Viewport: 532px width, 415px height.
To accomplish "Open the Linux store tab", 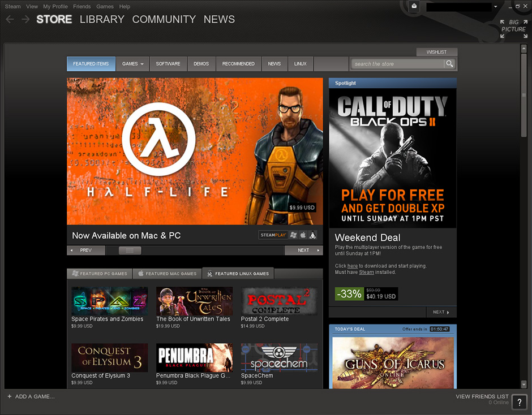I will pyautogui.click(x=301, y=64).
